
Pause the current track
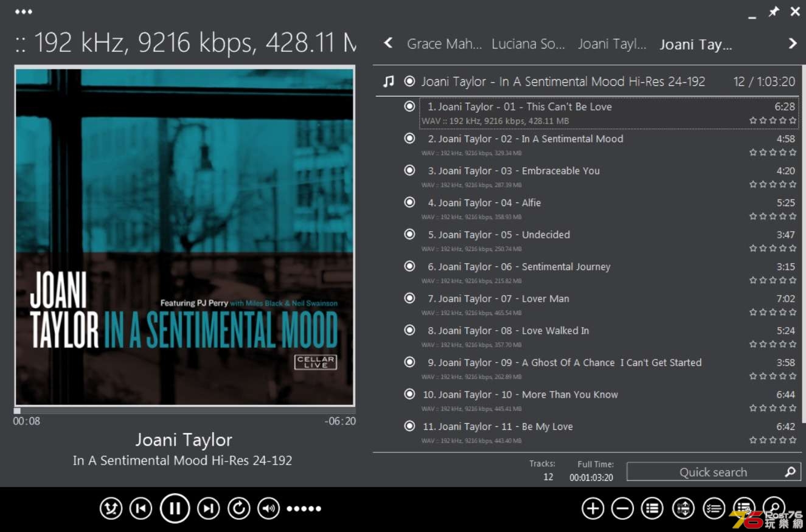click(x=175, y=508)
